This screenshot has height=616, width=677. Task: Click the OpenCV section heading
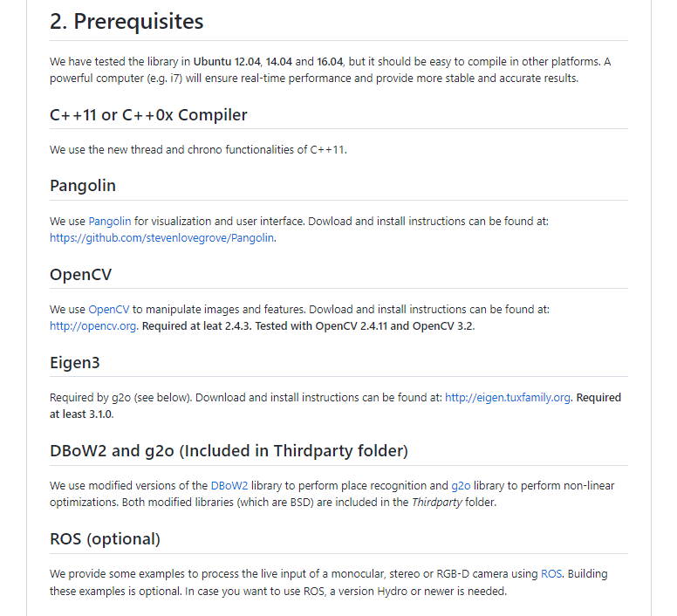tap(81, 275)
